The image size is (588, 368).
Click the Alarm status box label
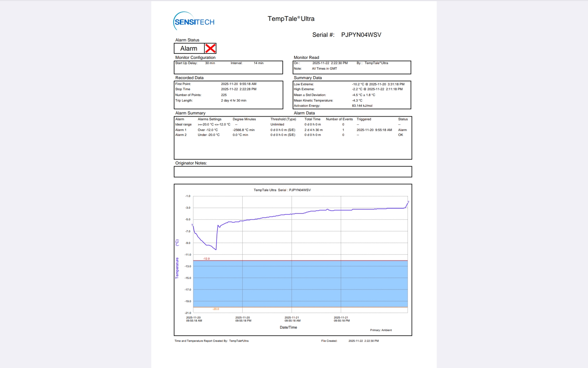[x=189, y=48]
